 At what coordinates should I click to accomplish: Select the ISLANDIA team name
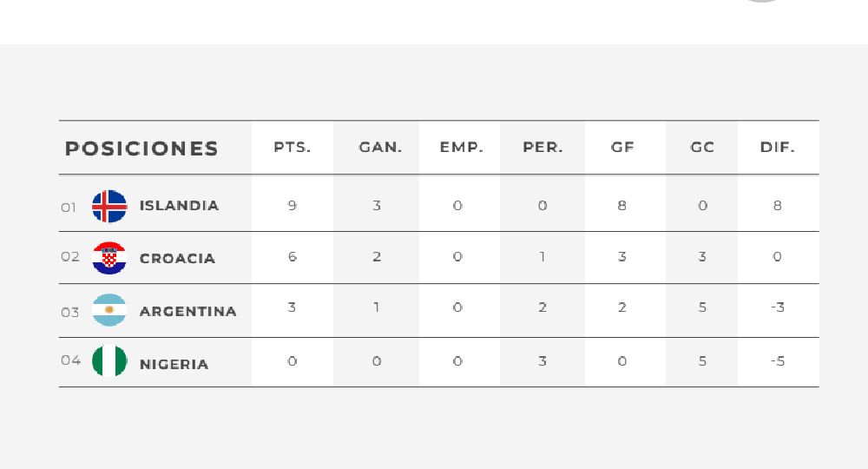pyautogui.click(x=180, y=206)
